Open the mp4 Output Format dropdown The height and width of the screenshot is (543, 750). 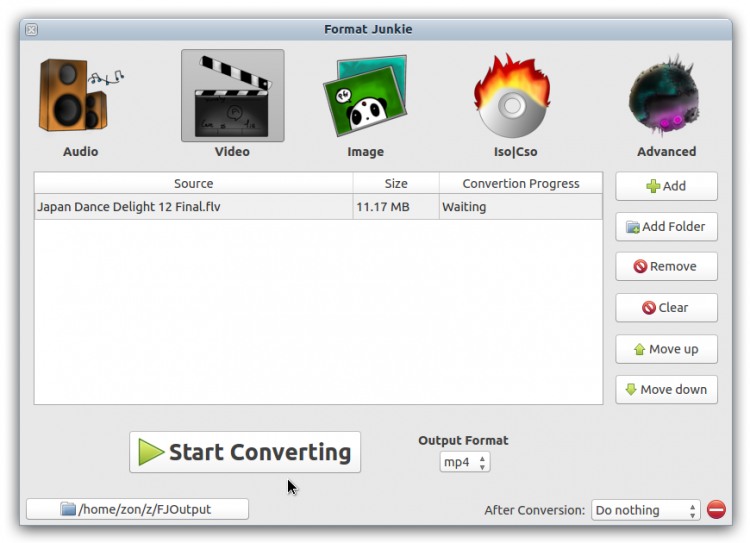[465, 462]
